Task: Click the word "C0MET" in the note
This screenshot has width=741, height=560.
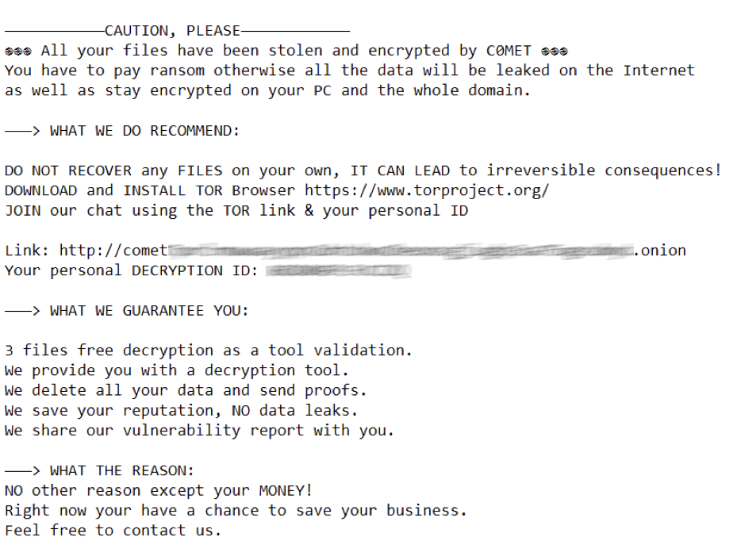Action: coord(509,51)
